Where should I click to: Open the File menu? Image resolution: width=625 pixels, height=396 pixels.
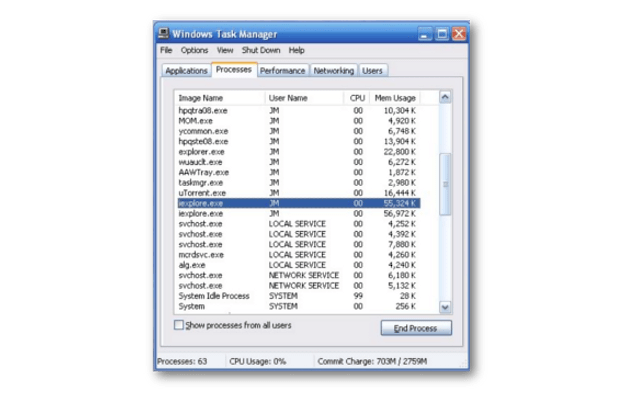pos(166,50)
